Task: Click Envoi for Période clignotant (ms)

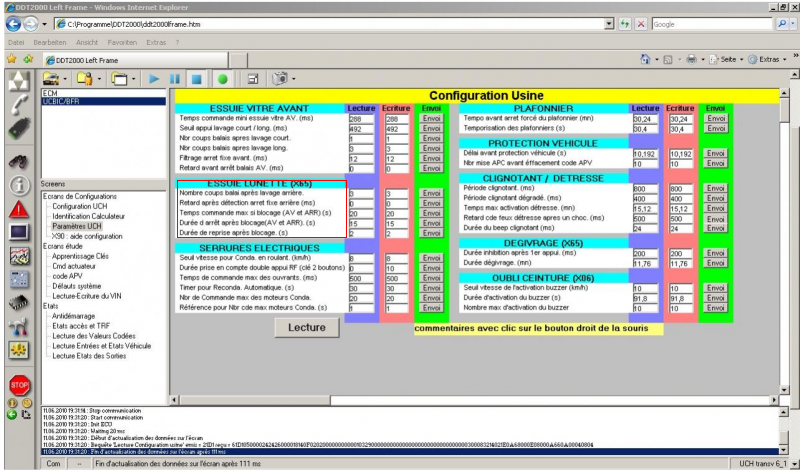Action: [715, 188]
